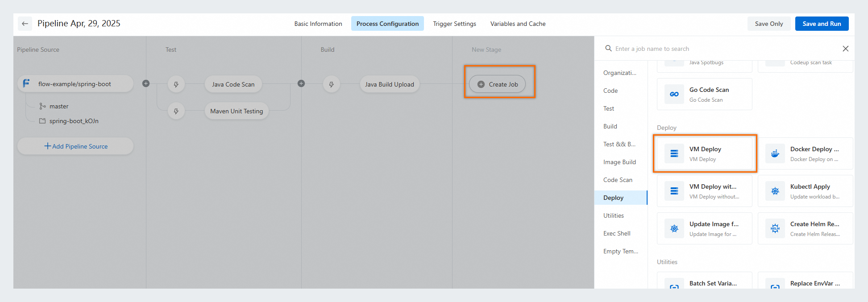Click the Docker Deploy whale icon

[775, 153]
